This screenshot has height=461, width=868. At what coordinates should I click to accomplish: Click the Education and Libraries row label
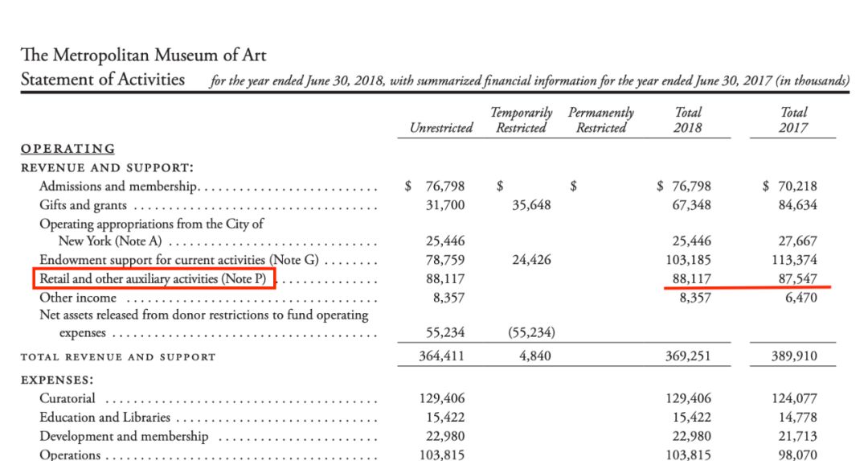104,417
